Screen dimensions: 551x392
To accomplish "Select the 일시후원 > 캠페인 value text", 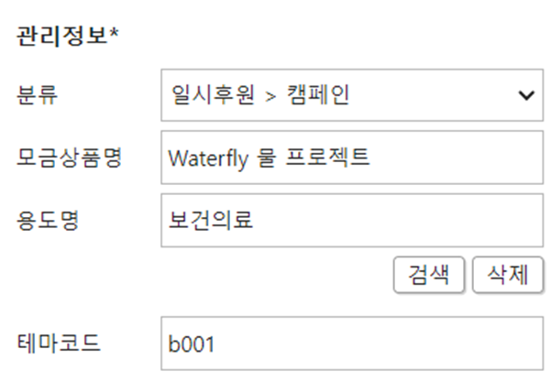I will pyautogui.click(x=259, y=94).
